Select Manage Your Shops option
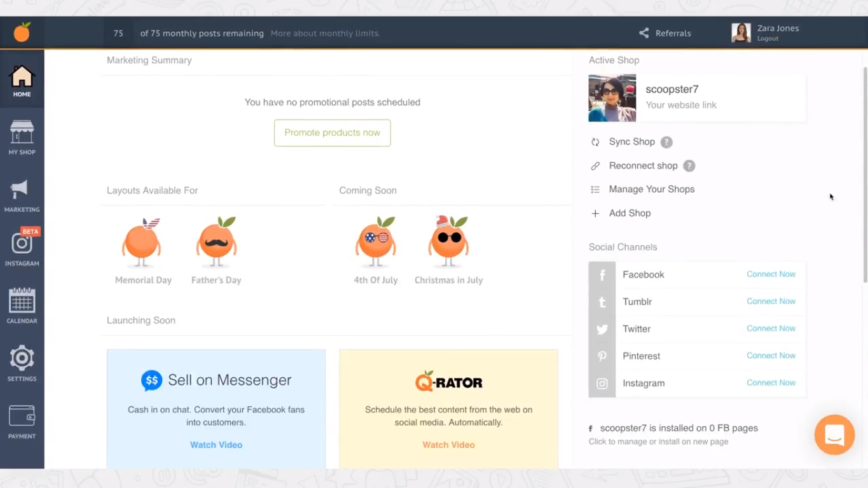The width and height of the screenshot is (868, 488). click(651, 190)
